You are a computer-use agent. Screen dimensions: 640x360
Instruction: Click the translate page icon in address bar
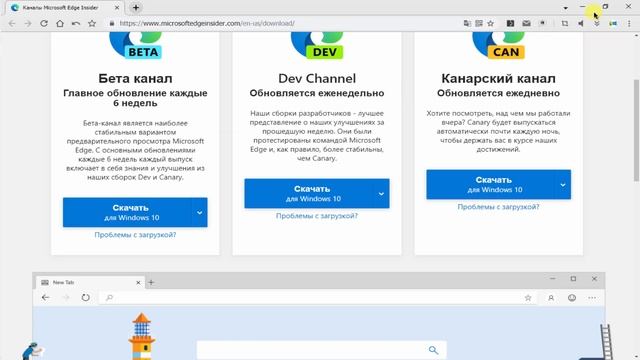467,24
